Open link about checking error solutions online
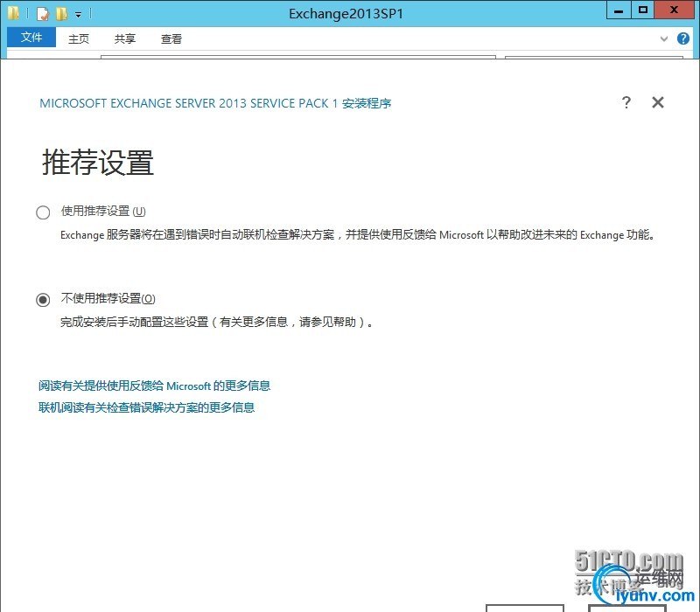This screenshot has width=700, height=612. (x=146, y=407)
